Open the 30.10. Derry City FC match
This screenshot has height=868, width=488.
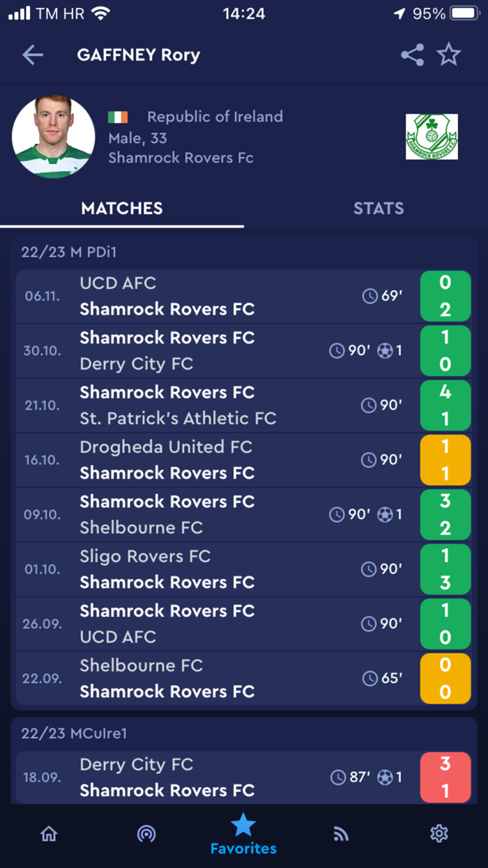point(243,351)
